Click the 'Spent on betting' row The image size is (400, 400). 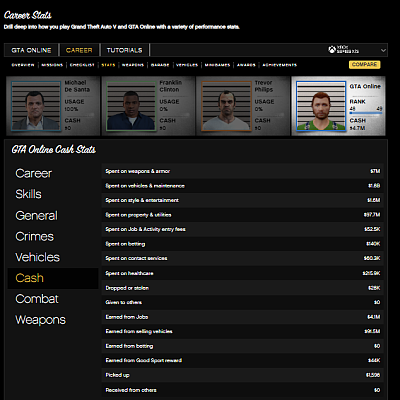coord(243,244)
